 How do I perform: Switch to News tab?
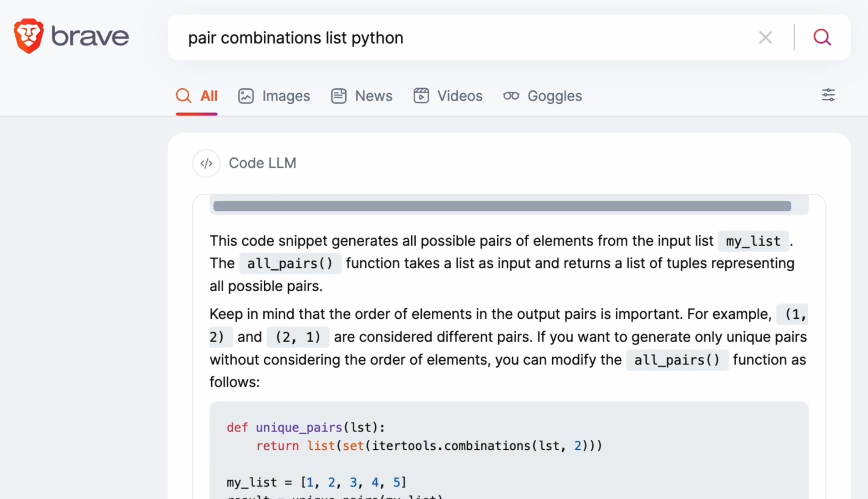pyautogui.click(x=362, y=96)
